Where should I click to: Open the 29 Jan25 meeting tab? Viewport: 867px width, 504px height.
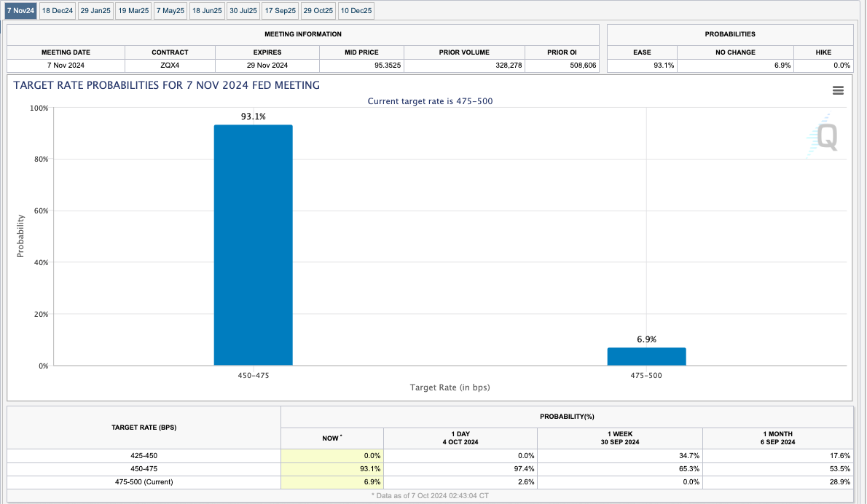coord(95,11)
